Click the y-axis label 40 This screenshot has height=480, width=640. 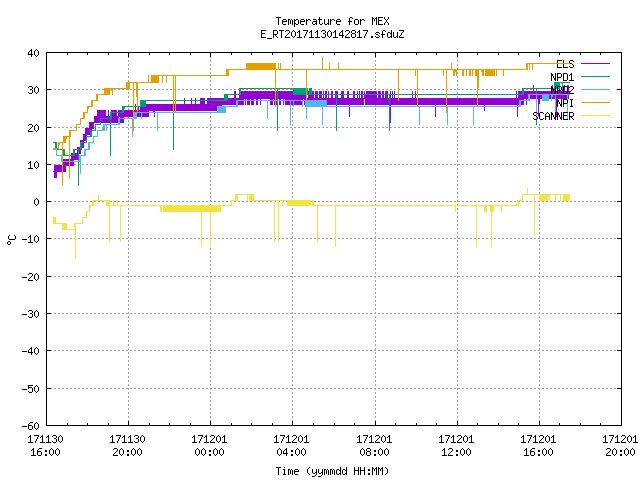click(x=33, y=53)
